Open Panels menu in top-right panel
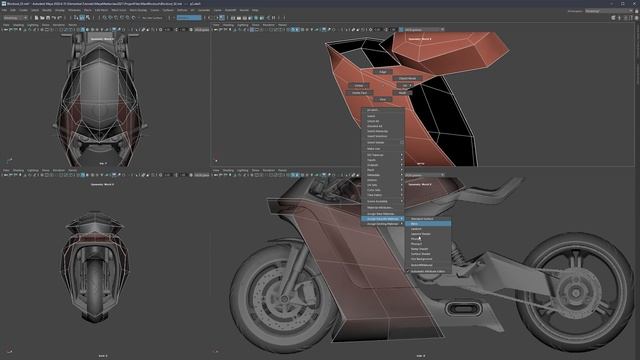The height and width of the screenshot is (360, 640). click(282, 25)
